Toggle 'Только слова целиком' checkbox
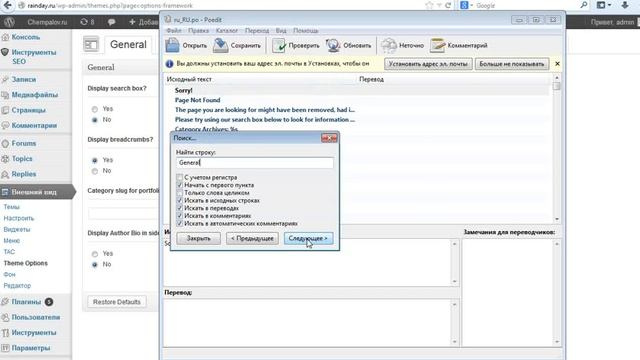 [x=180, y=193]
